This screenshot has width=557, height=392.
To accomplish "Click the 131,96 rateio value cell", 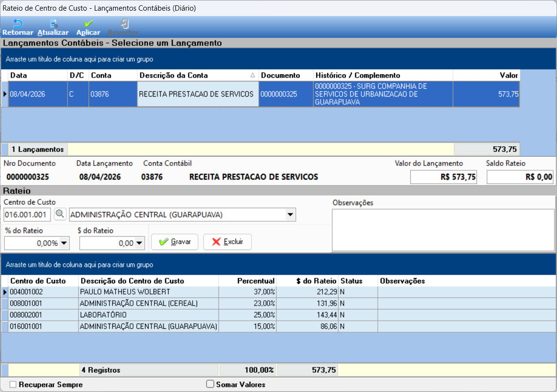I will coord(307,303).
